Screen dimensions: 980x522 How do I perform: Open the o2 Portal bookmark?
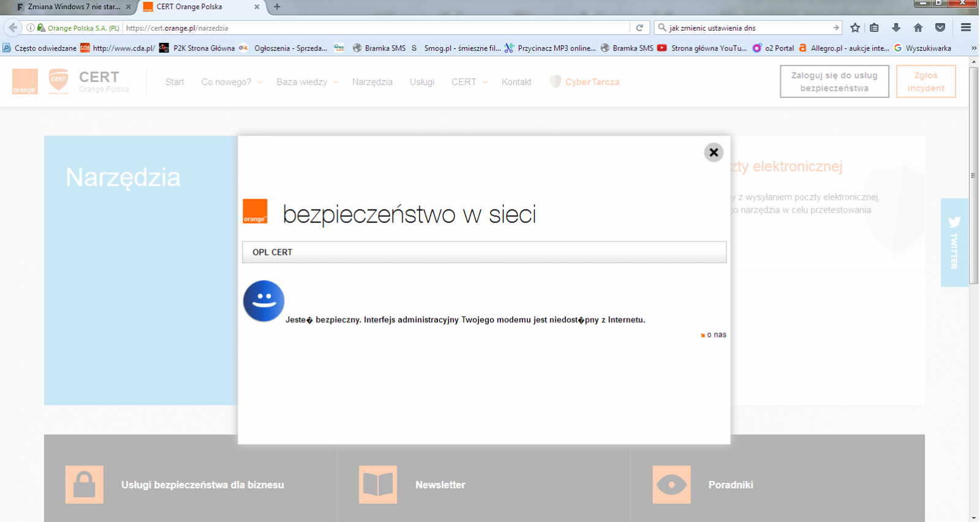(774, 48)
